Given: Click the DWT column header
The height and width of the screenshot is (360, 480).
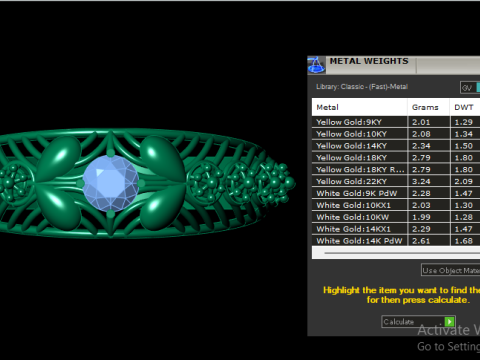Looking at the screenshot, I should pos(465,107).
